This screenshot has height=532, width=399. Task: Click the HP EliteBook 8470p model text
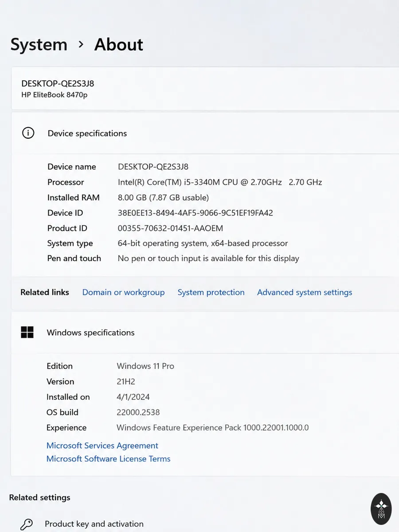point(54,95)
